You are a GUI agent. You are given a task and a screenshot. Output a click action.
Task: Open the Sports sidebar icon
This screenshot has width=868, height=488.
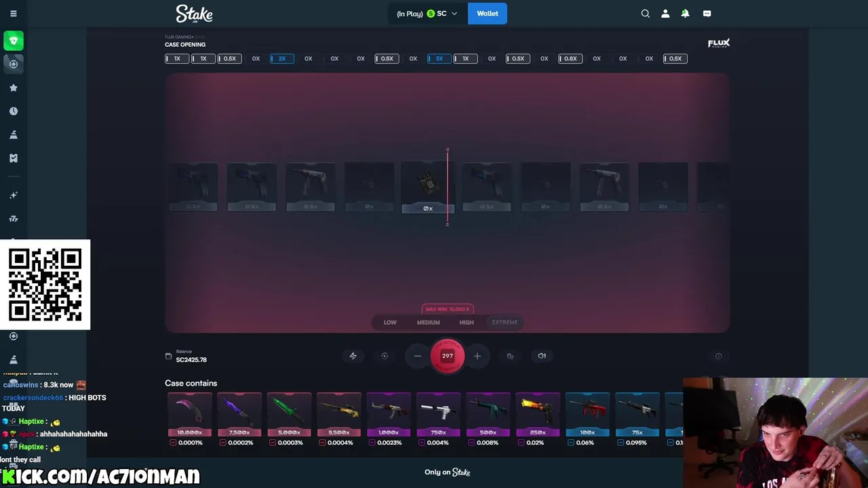point(14,64)
